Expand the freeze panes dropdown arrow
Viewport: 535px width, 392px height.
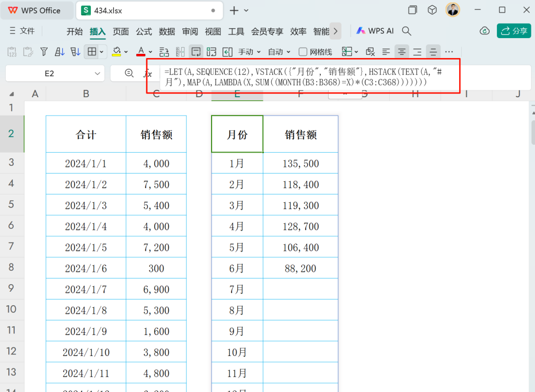tap(356, 52)
